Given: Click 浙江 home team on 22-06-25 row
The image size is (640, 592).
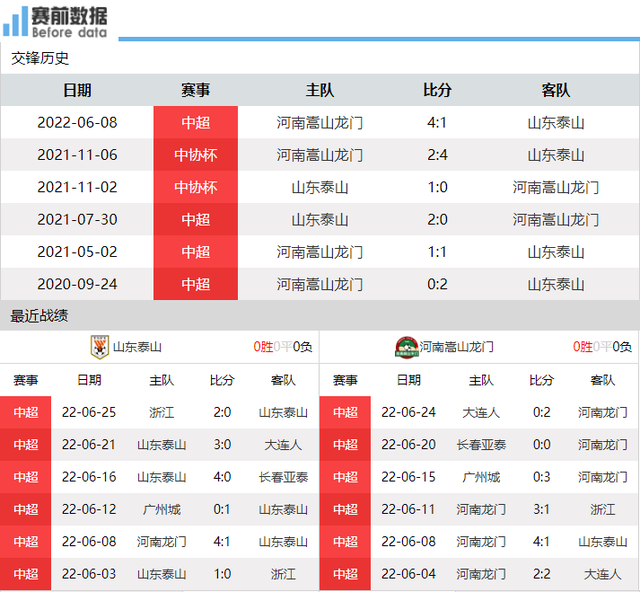Looking at the screenshot, I should [x=162, y=412].
